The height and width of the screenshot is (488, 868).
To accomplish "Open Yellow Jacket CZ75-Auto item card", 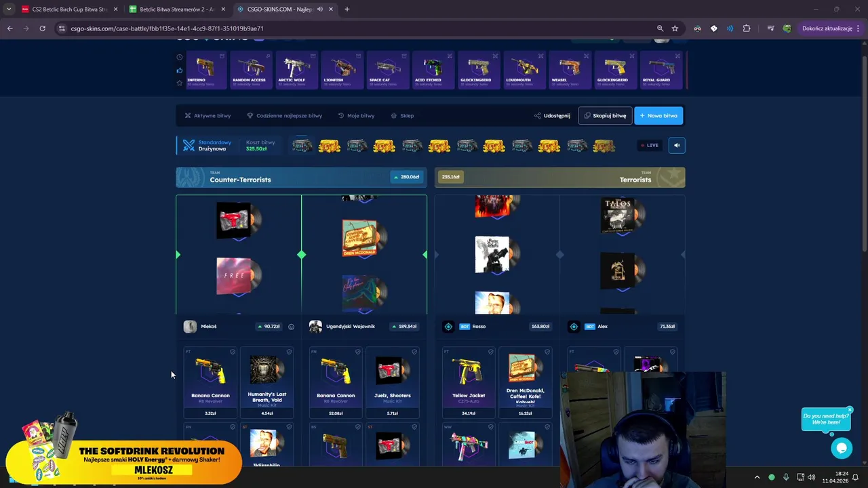I will pos(469,383).
